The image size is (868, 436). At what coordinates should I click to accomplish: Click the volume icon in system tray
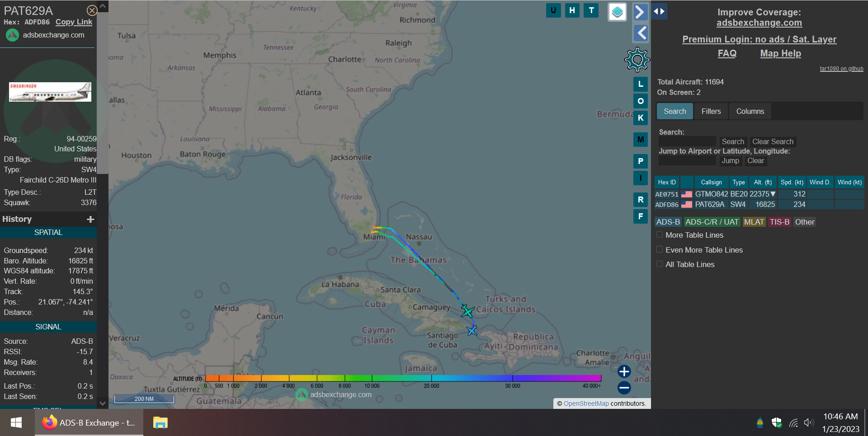click(809, 423)
